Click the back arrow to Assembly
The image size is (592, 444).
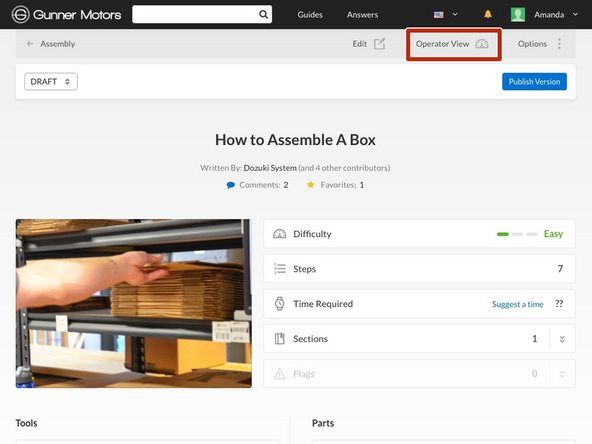click(30, 44)
